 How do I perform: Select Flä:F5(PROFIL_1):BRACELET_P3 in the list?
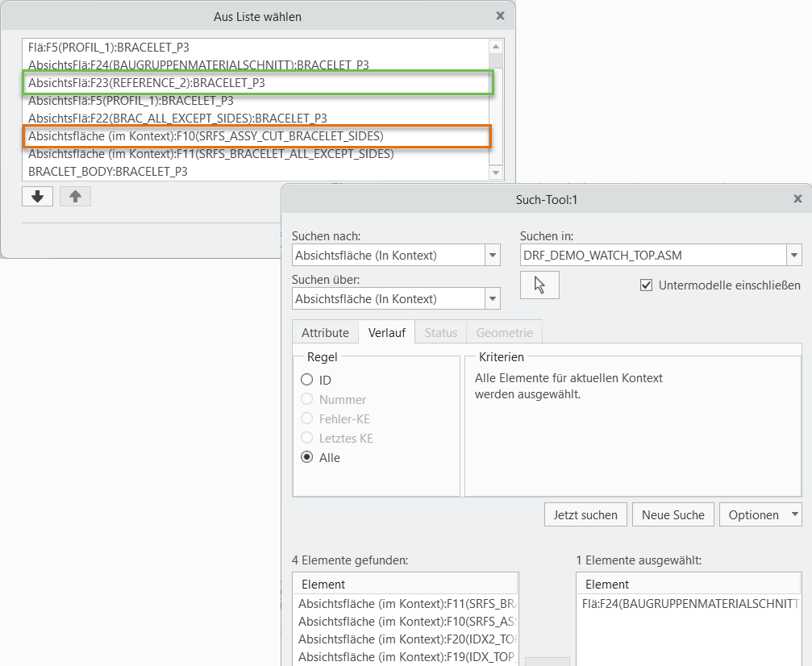coord(256,47)
